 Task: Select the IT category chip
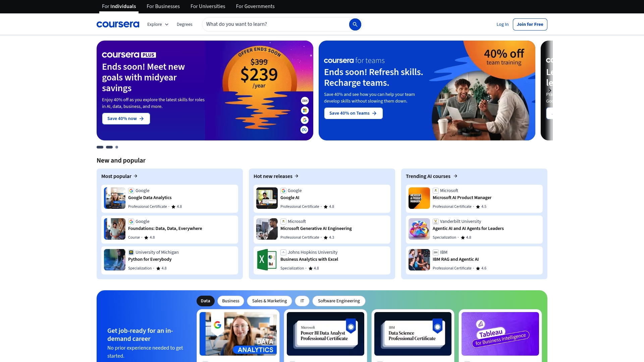302,301
